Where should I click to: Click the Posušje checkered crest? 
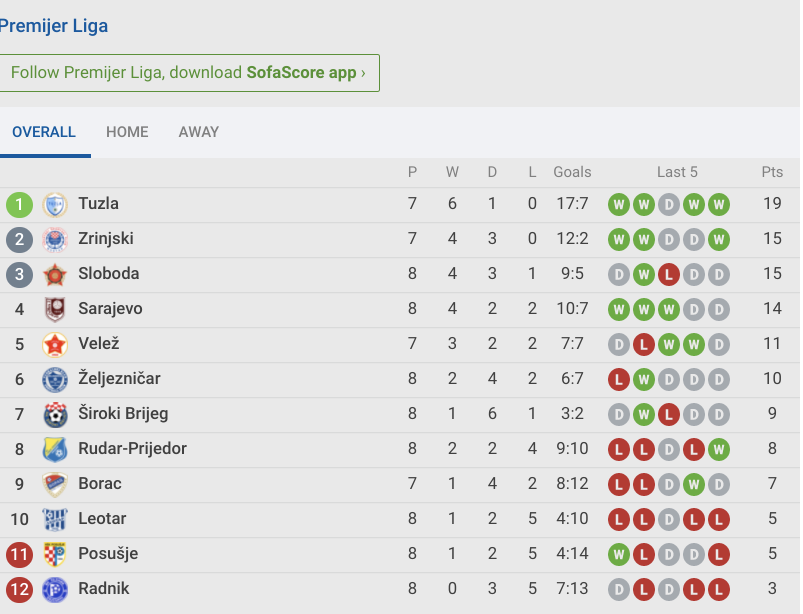point(55,554)
